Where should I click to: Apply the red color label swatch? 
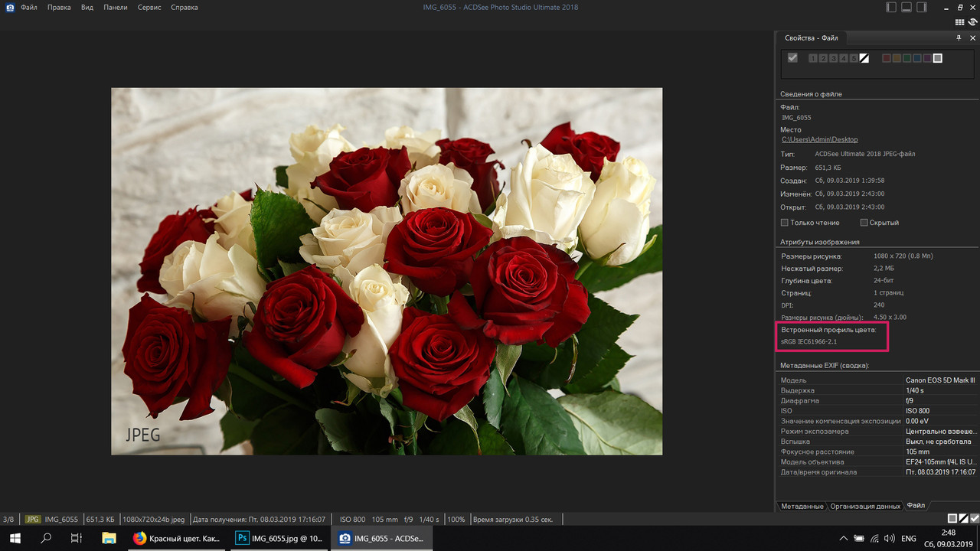point(887,58)
